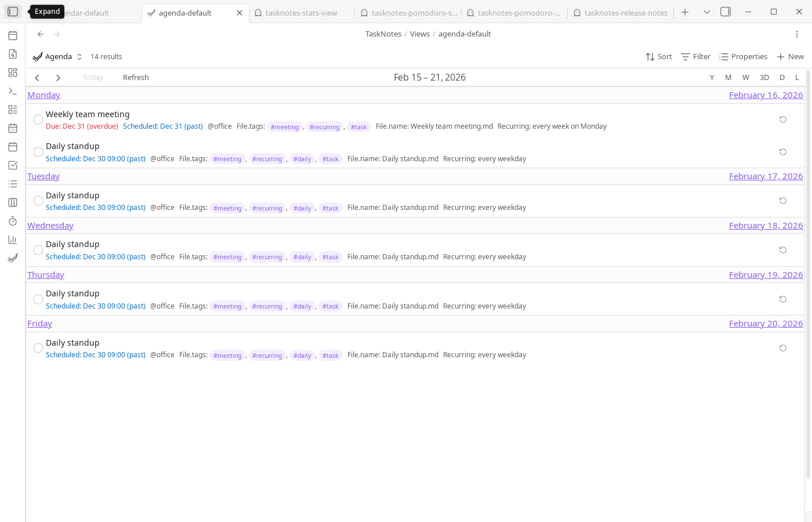Open the Pomodoro timer view in the sidebar

tap(13, 221)
